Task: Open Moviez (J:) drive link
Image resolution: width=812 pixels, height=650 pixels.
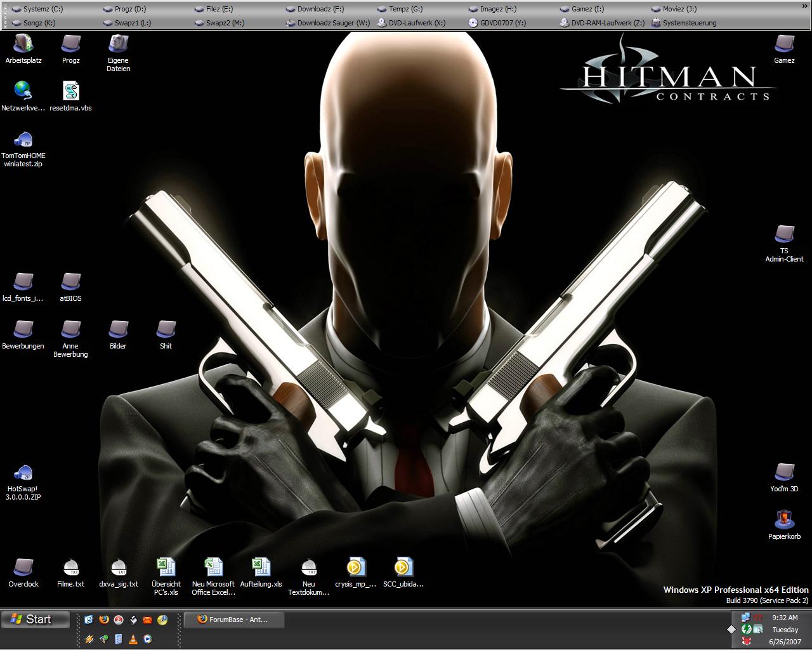Action: (674, 9)
